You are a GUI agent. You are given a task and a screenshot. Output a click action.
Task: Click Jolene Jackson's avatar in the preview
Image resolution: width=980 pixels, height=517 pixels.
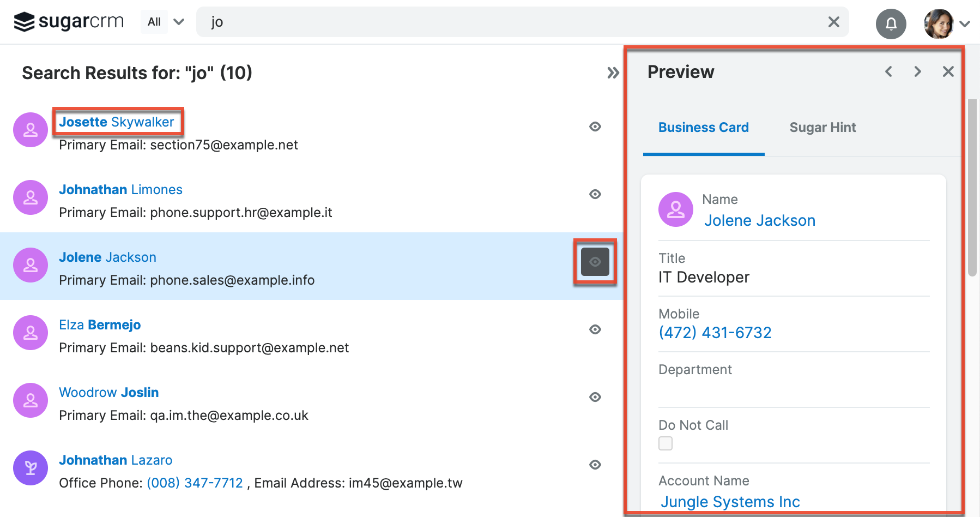[675, 209]
